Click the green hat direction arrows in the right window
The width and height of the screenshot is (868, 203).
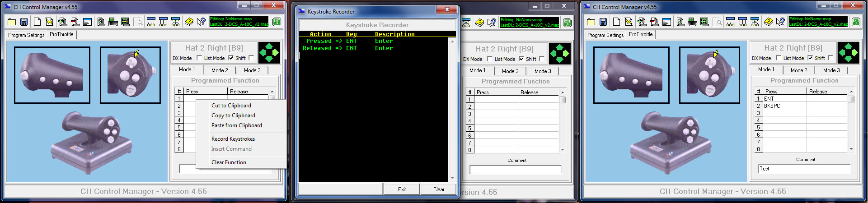849,53
